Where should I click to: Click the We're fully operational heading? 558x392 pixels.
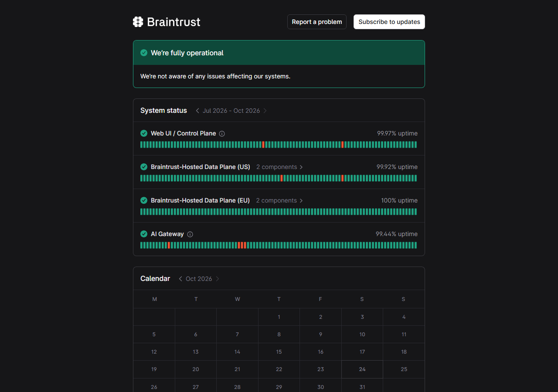[x=187, y=53]
